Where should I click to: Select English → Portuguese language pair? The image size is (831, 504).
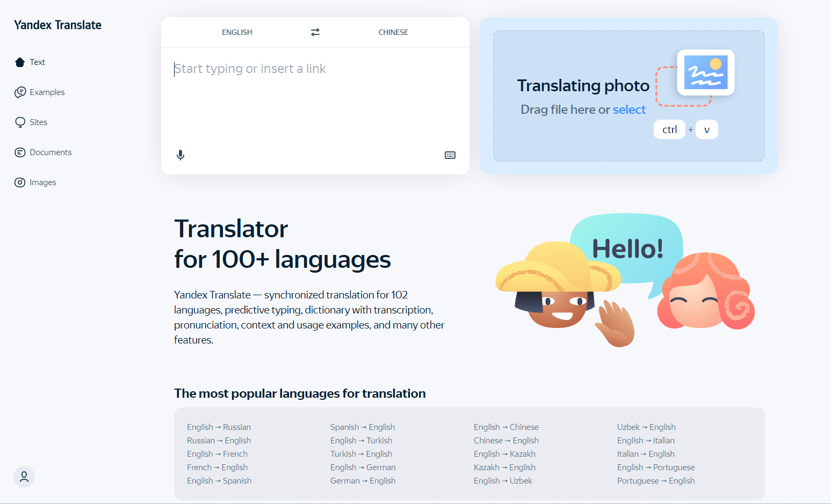[x=656, y=468]
